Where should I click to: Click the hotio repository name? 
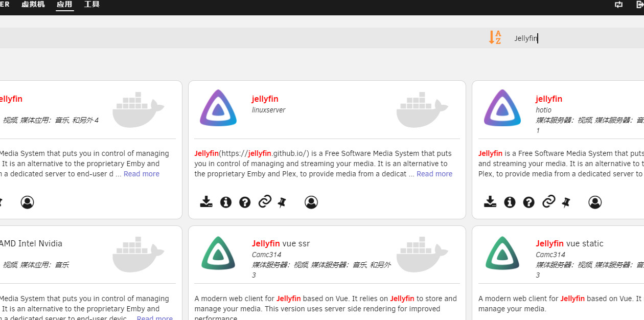543,110
